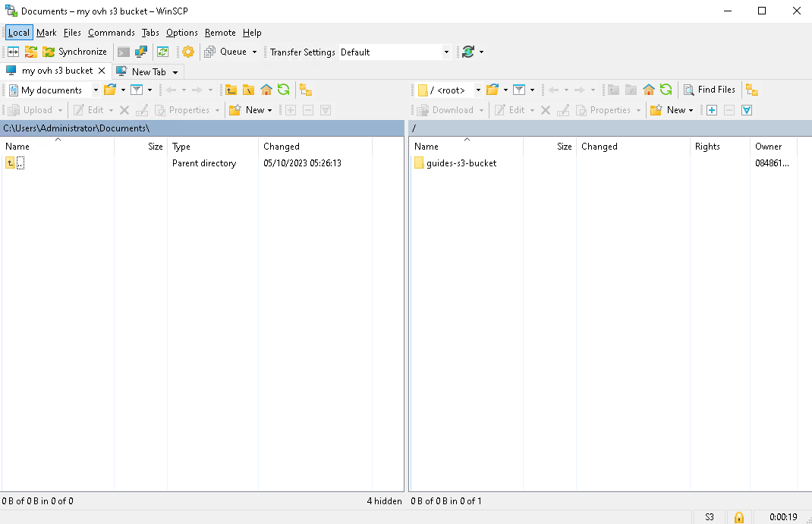This screenshot has width=812, height=524.
Task: Open the Find Files tool
Action: (710, 89)
